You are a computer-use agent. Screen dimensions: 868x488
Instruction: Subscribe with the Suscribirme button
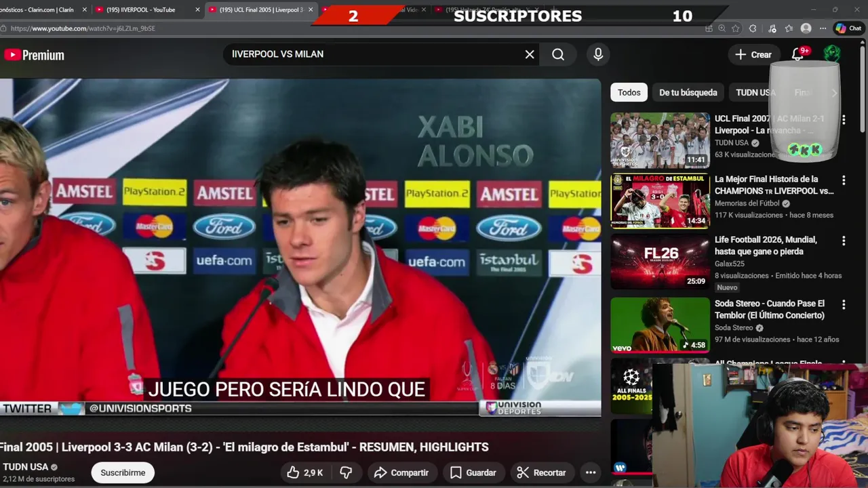coord(123,472)
